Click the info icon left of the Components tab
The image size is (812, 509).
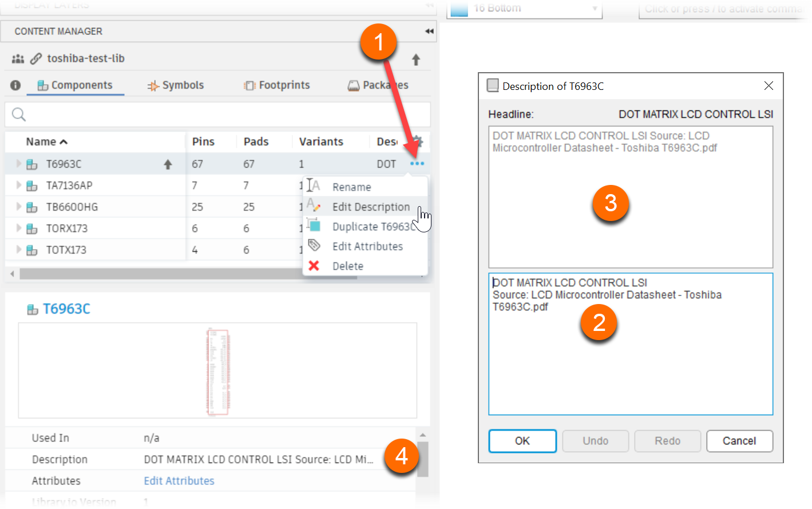[15, 85]
